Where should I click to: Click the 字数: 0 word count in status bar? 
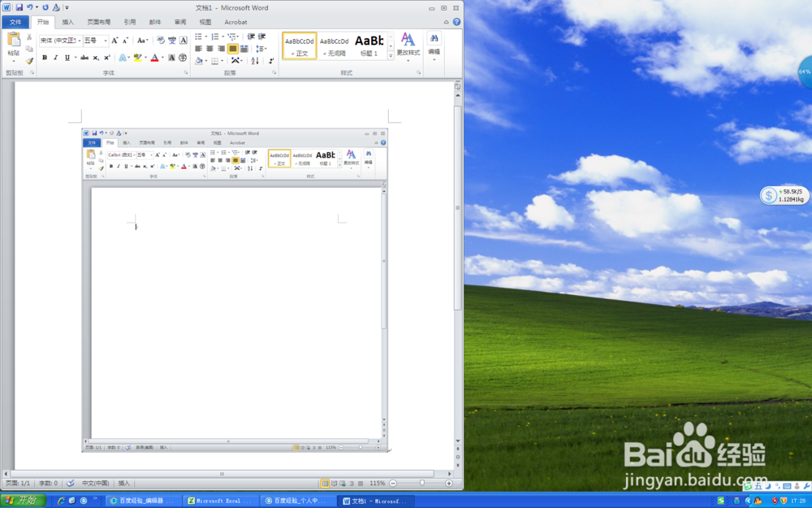coord(48,483)
